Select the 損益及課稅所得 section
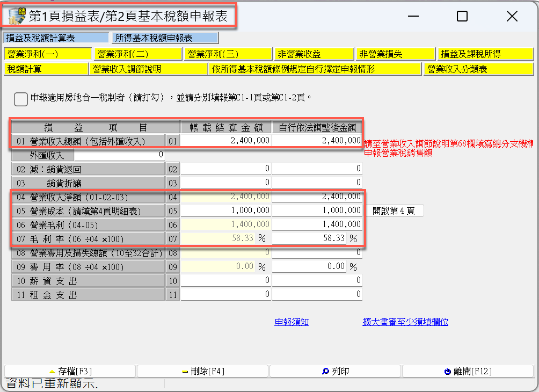This screenshot has width=539, height=392. click(485, 54)
